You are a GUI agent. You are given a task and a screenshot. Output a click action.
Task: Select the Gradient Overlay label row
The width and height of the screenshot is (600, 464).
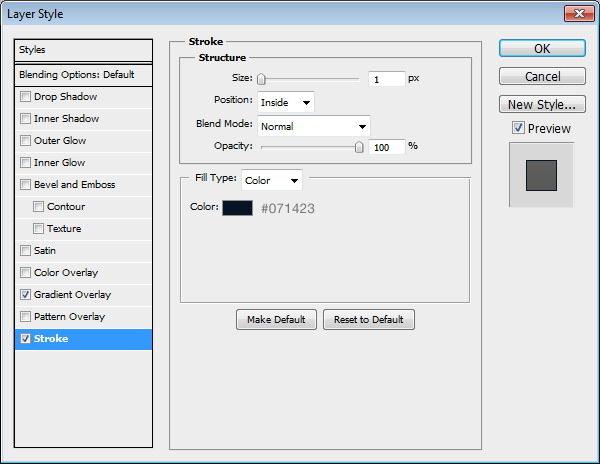(x=72, y=295)
